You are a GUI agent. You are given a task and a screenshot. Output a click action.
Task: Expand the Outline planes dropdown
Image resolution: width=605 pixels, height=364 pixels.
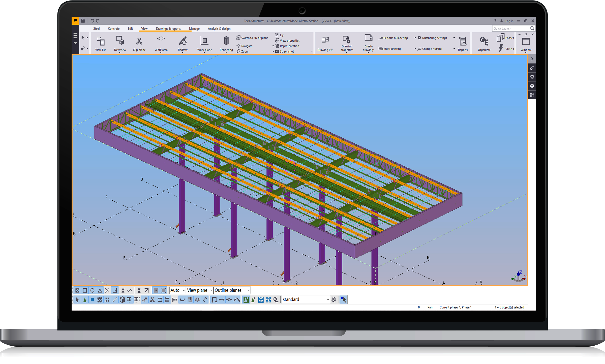(232, 290)
